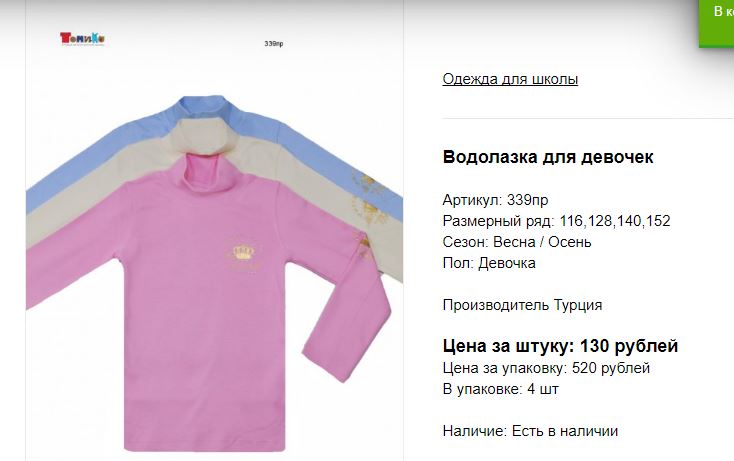Click the 'В упаковке: 4 шт' line
Image resolution: width=734 pixels, height=461 pixels.
click(x=500, y=389)
